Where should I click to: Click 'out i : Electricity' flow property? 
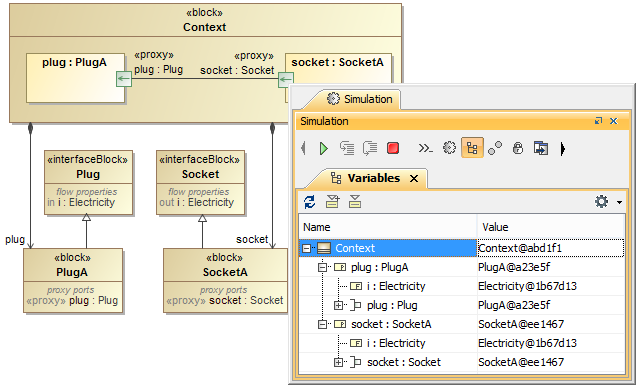(197, 202)
